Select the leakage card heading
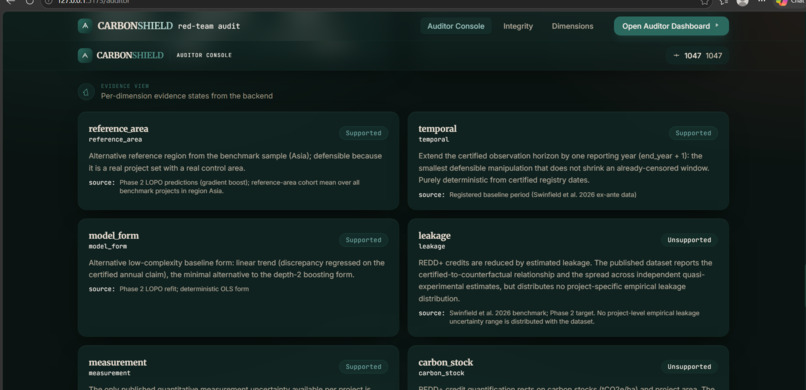The width and height of the screenshot is (806, 390). 434,236
